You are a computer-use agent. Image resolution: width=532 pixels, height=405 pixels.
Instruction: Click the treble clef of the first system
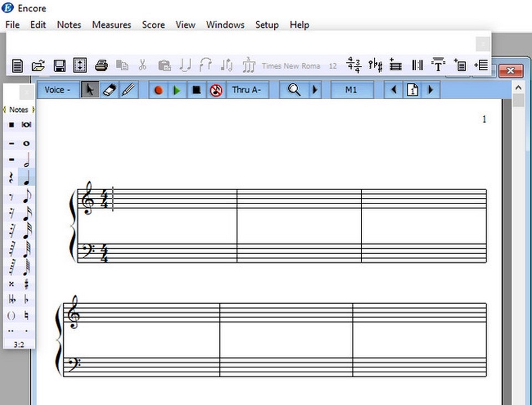coord(88,198)
